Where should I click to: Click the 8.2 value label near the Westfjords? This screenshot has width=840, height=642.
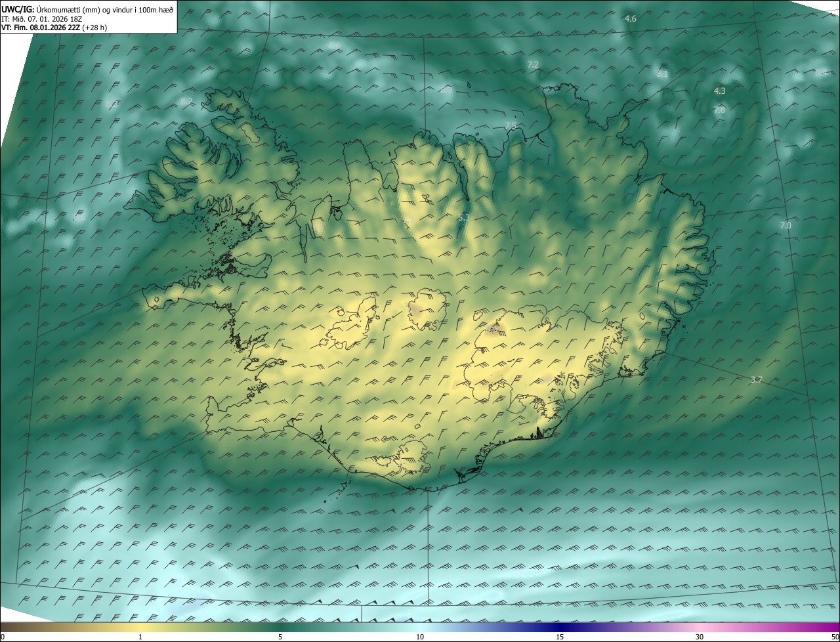click(x=186, y=101)
